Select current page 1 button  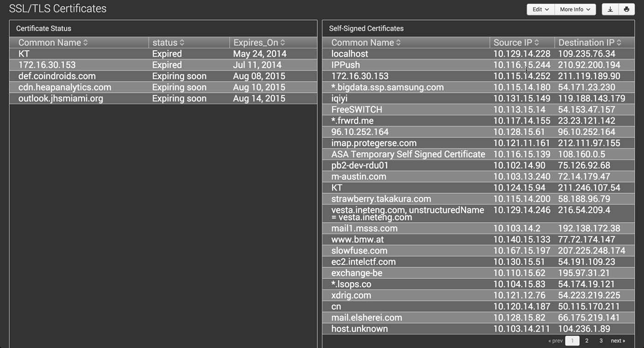tap(572, 341)
